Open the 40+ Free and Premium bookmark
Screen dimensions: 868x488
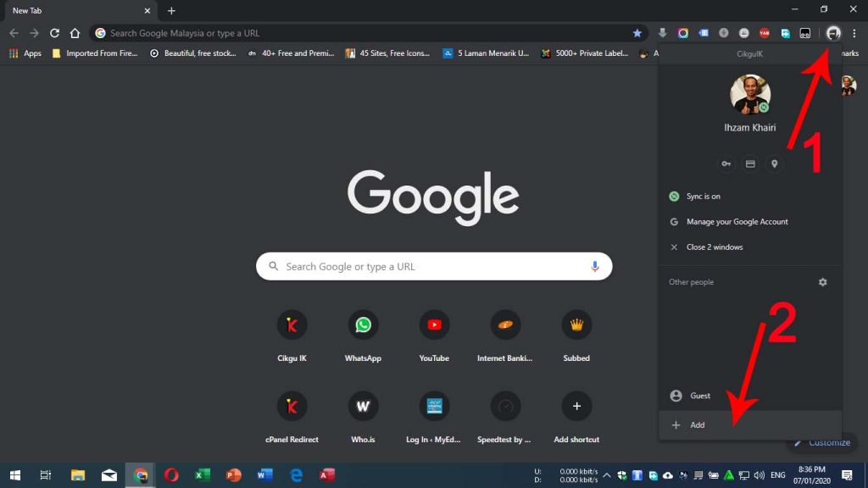click(x=292, y=53)
